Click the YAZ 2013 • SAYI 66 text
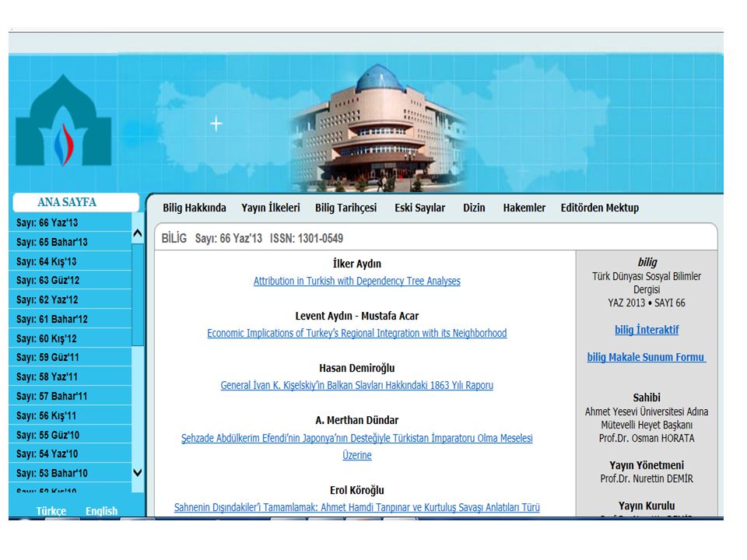This screenshot has width=747, height=560. pyautogui.click(x=647, y=303)
